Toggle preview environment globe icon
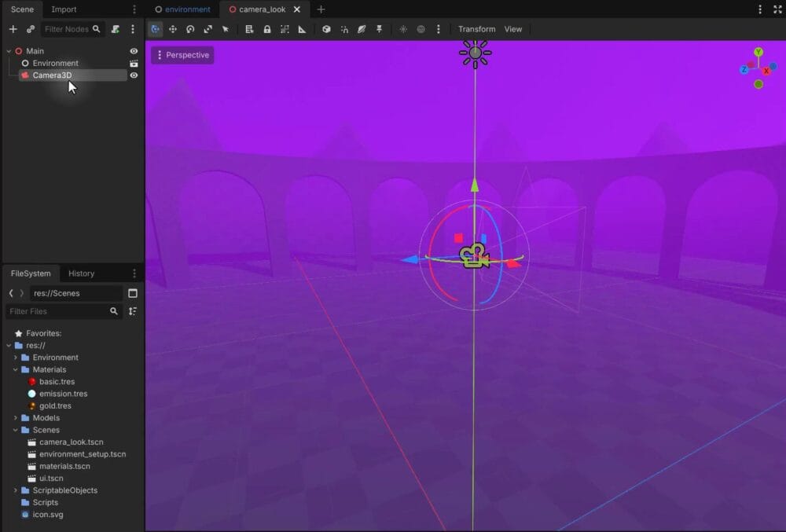Screen dimensions: 786x532 tap(421, 29)
